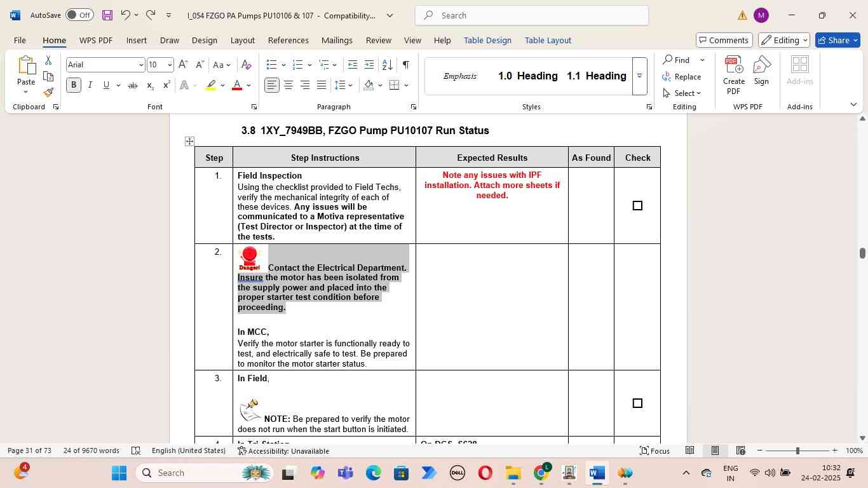Viewport: 868px width, 488px height.
Task: Justify the text
Action: tap(322, 85)
